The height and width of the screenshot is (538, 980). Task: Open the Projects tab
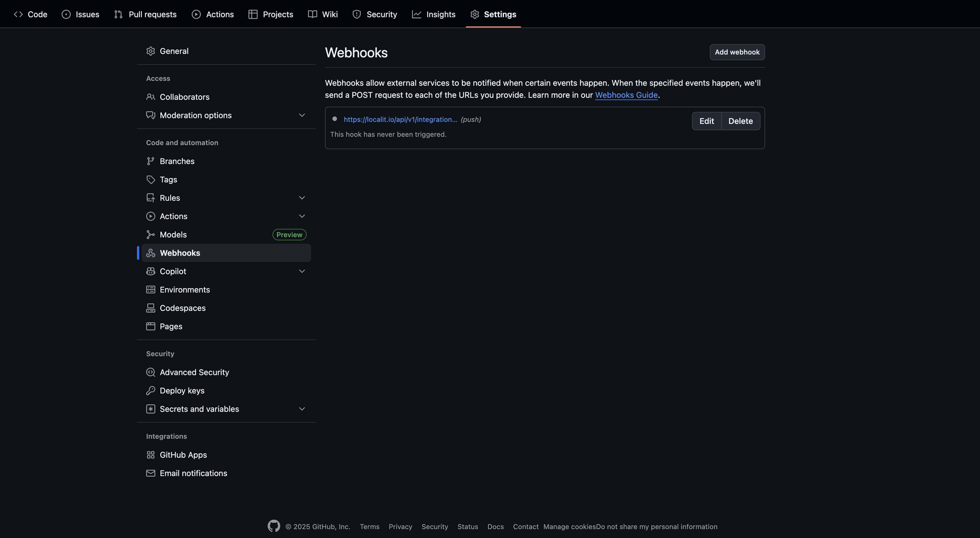(x=271, y=14)
